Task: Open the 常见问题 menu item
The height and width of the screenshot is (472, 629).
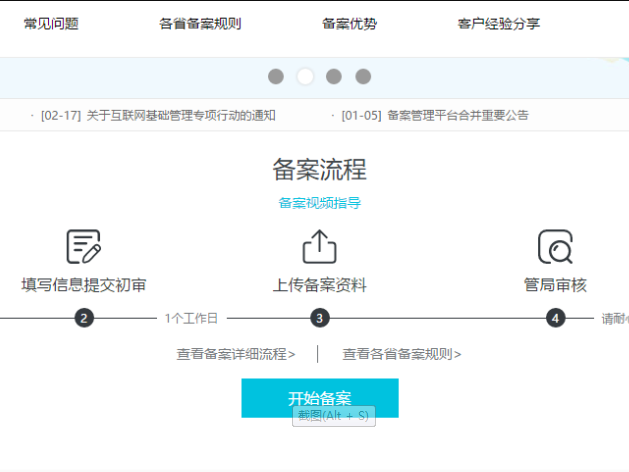Action: pos(51,24)
